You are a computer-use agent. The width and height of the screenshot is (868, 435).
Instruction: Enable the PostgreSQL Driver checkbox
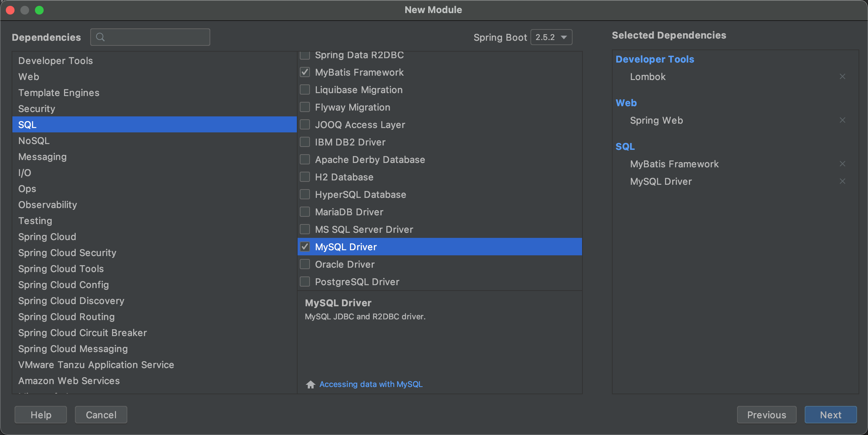(x=305, y=282)
